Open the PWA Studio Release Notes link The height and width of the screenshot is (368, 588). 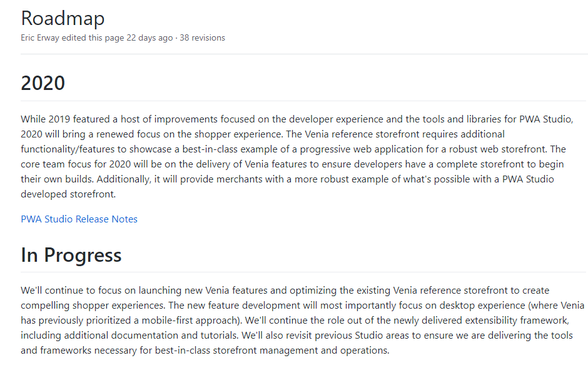tap(79, 219)
